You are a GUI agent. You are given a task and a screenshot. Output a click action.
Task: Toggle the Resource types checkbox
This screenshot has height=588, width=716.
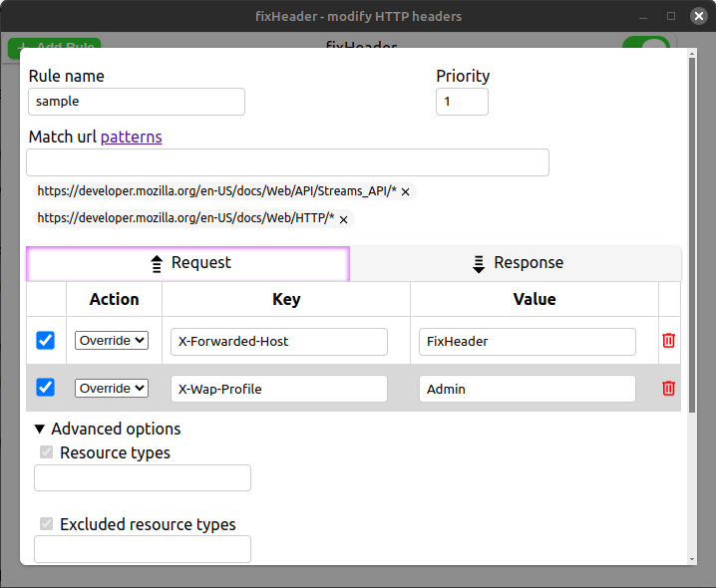[46, 452]
